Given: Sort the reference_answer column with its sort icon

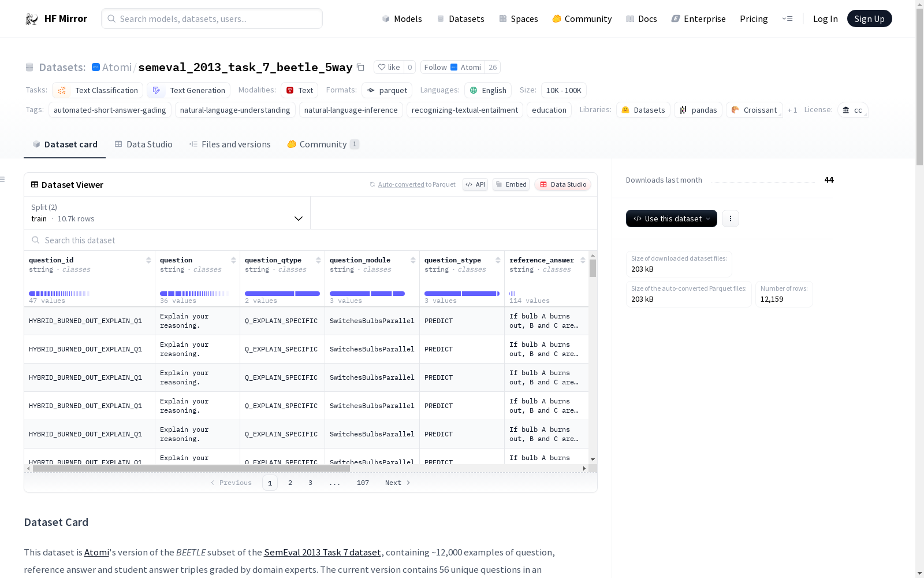Looking at the screenshot, I should coord(583,260).
